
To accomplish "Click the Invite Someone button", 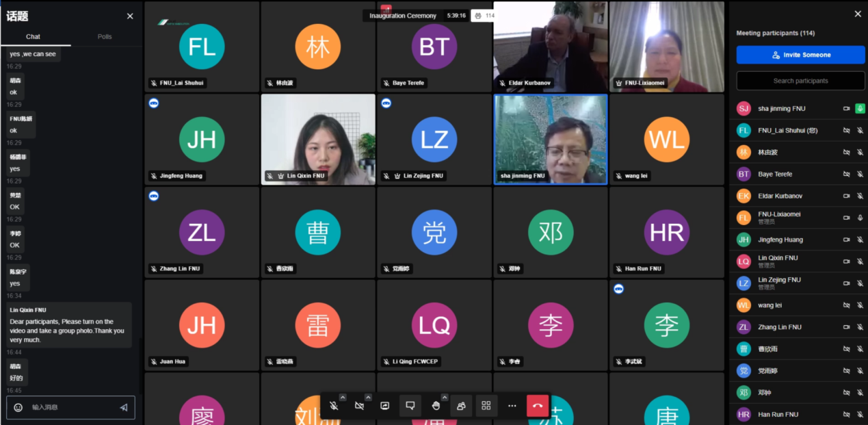I will click(x=801, y=55).
